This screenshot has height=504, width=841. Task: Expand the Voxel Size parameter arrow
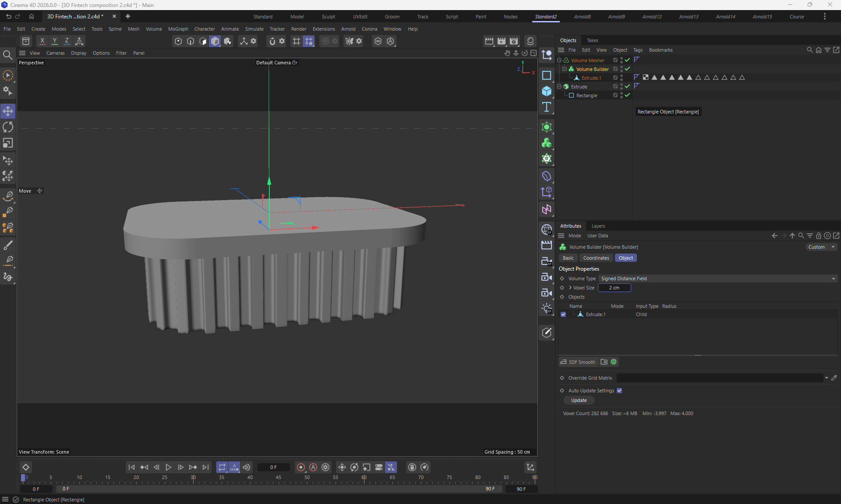tap(570, 288)
